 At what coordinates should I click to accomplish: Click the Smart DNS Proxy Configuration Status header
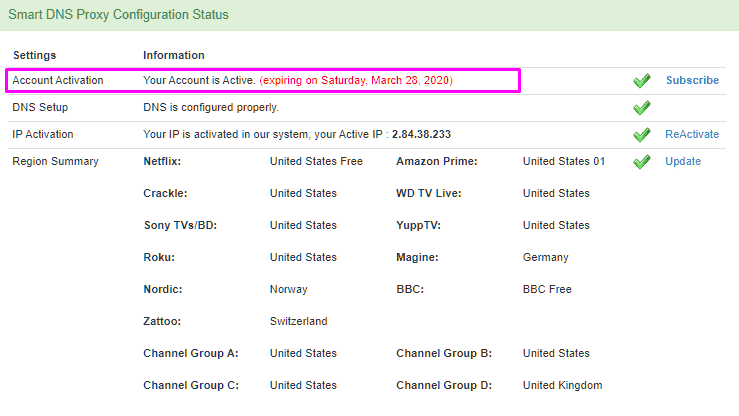coord(118,15)
